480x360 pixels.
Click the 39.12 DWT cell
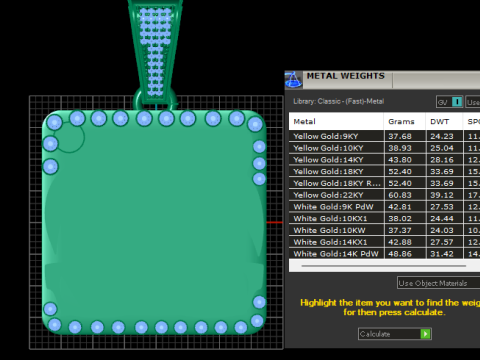tap(444, 195)
